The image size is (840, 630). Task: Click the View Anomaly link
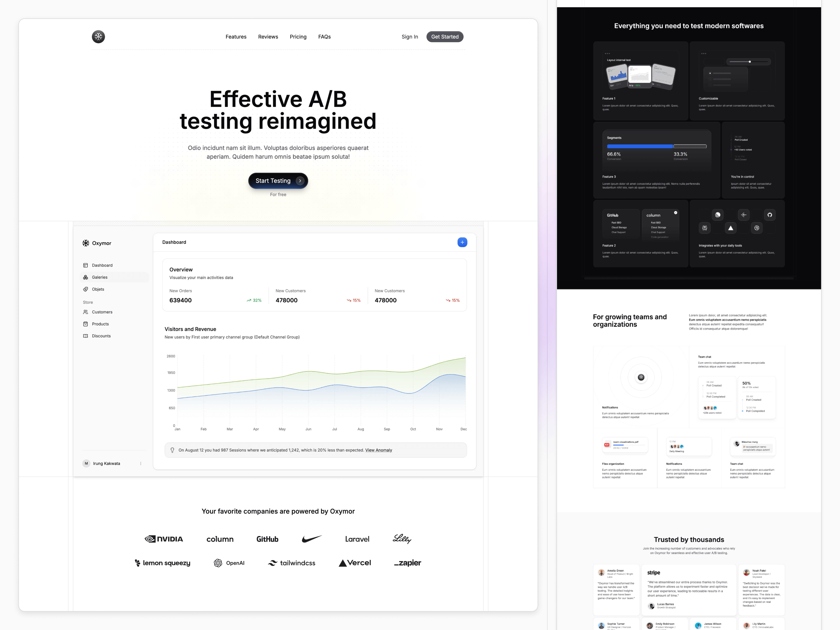click(x=379, y=450)
